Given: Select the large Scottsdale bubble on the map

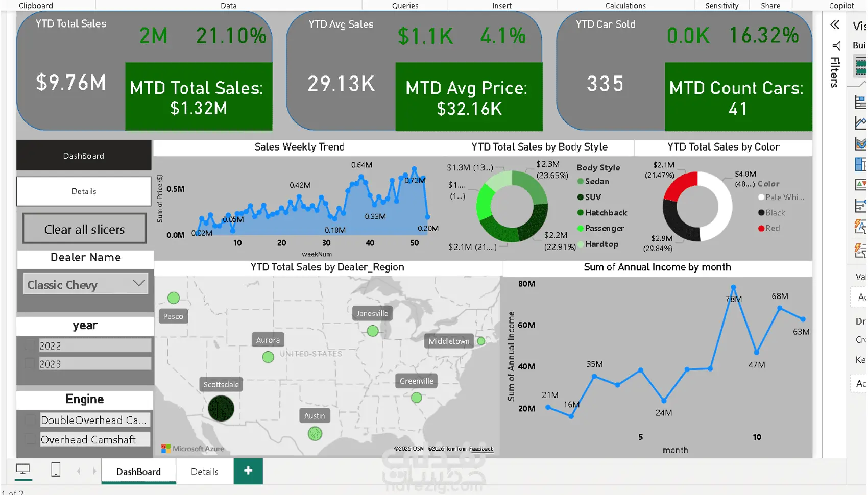Looking at the screenshot, I should pyautogui.click(x=221, y=408).
